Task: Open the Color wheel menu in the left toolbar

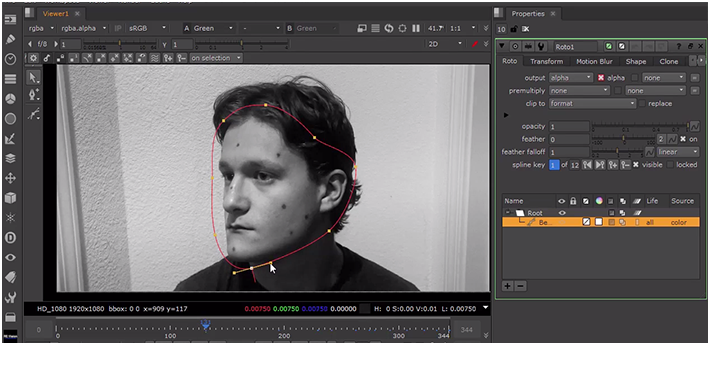Action: click(10, 99)
